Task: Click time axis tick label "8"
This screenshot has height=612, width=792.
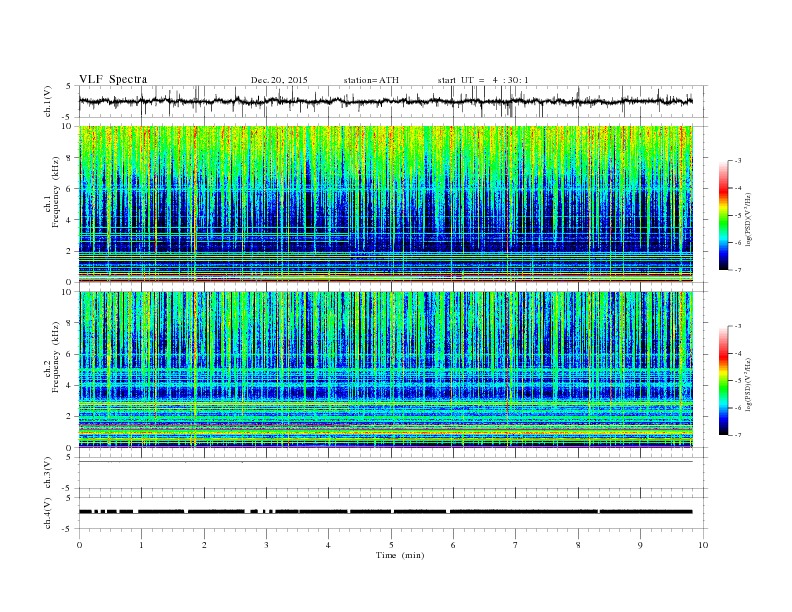Action: click(x=578, y=545)
